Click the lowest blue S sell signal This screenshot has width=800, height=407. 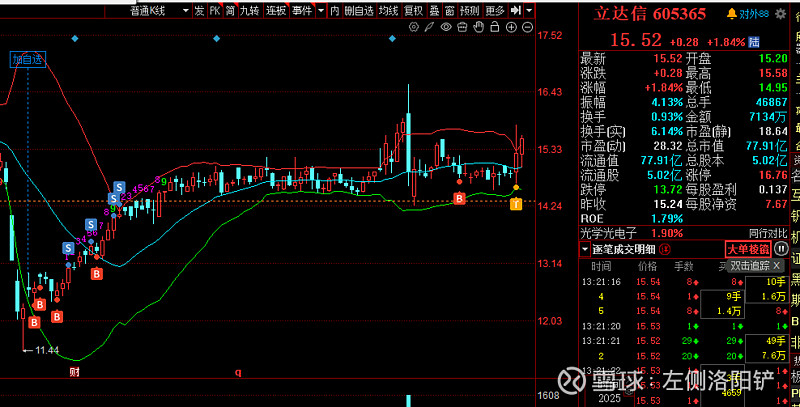click(x=68, y=248)
